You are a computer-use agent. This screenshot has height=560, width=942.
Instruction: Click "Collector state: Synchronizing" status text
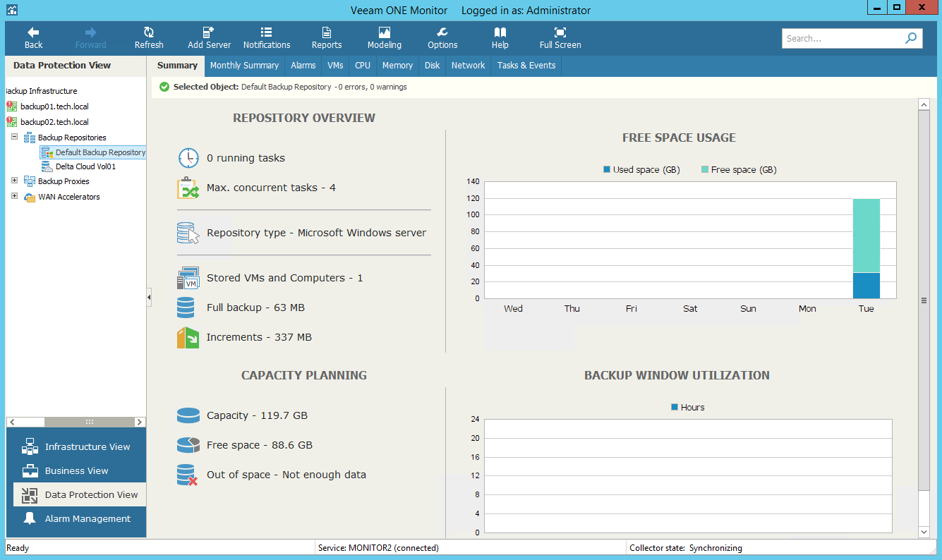click(x=685, y=548)
